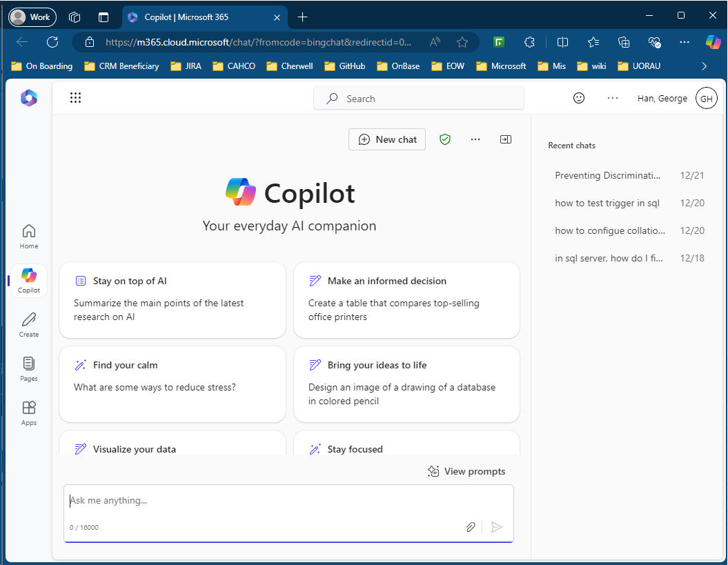This screenshot has width=728, height=565.
Task: Show more bookmarks bar folders chevron
Action: point(705,66)
